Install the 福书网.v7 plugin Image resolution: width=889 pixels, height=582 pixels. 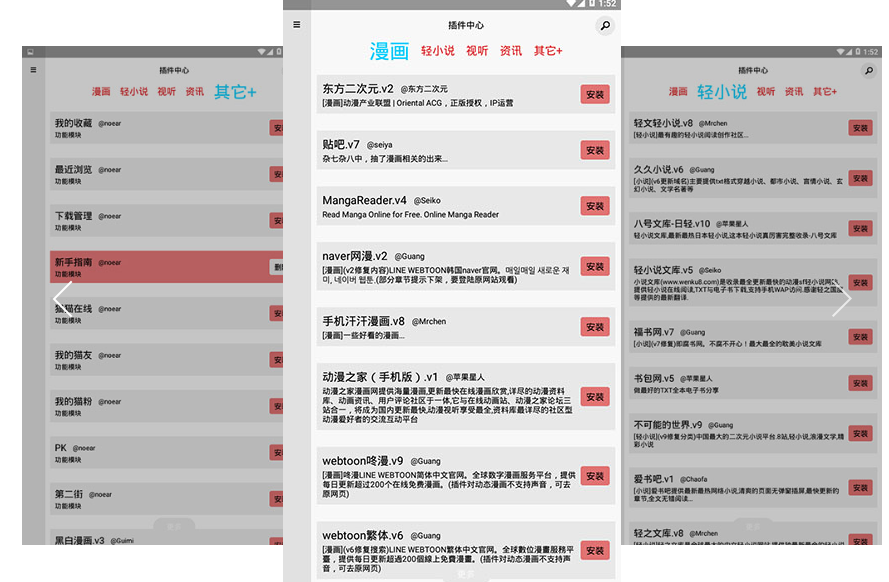coord(860,337)
